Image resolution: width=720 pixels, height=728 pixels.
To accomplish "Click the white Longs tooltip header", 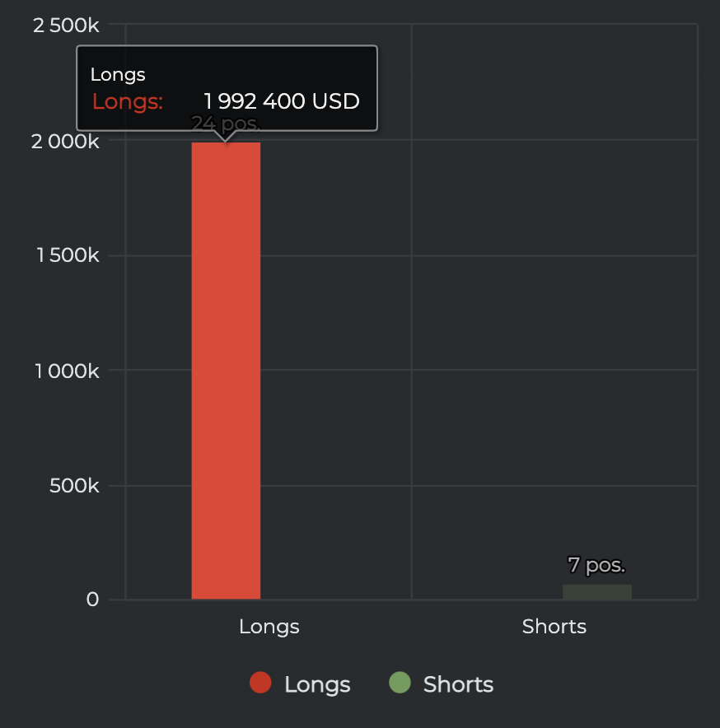I will [118, 74].
